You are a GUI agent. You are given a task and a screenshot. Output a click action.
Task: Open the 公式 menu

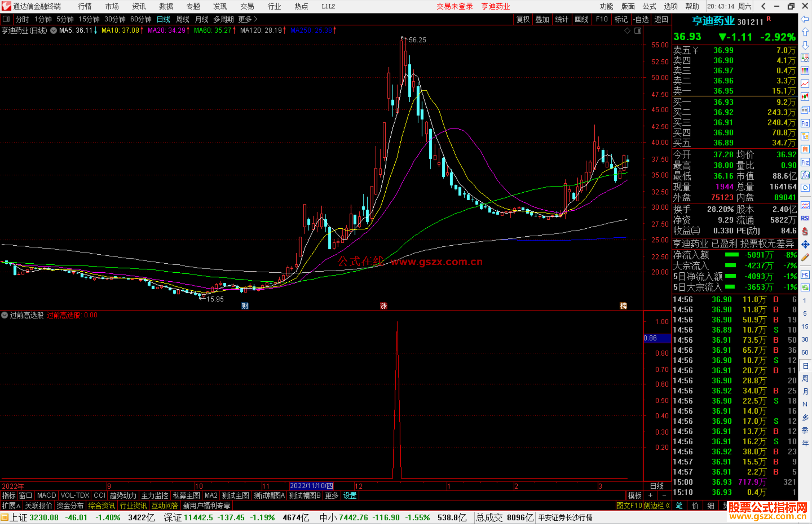point(649,6)
